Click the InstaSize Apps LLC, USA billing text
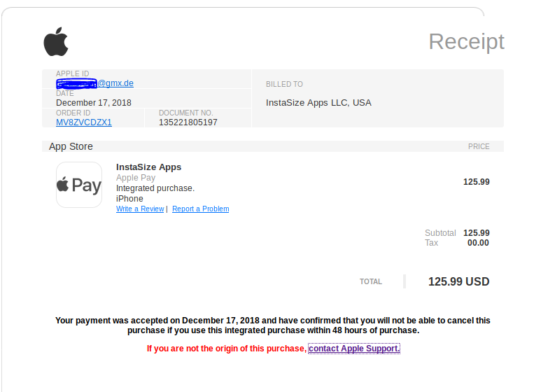541x392 pixels. coord(318,103)
